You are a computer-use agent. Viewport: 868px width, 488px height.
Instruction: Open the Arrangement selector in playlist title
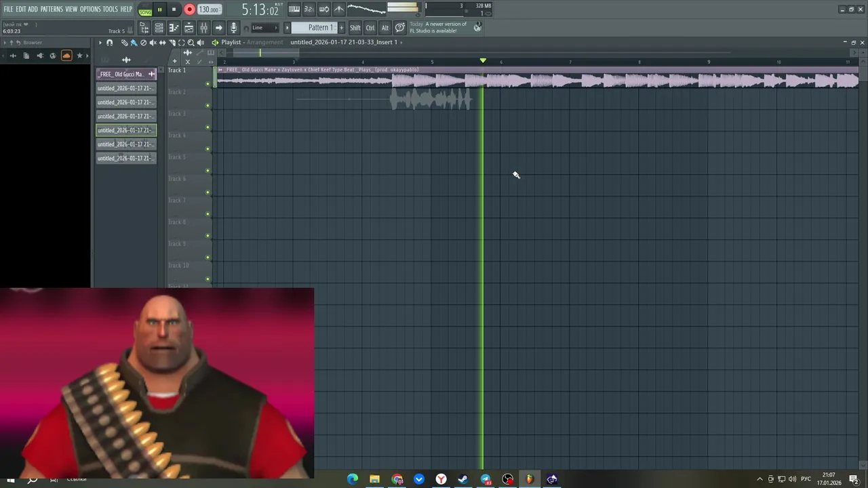[264, 42]
